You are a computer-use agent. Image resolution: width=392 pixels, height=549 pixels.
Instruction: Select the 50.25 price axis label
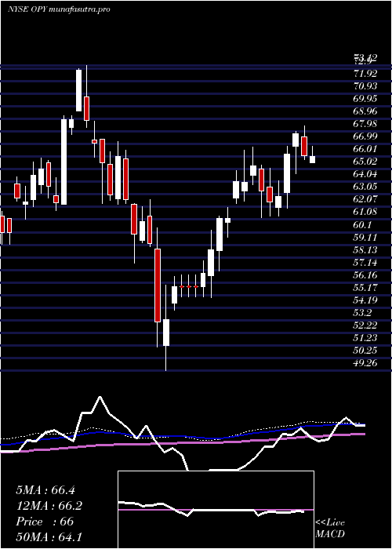pyautogui.click(x=365, y=351)
